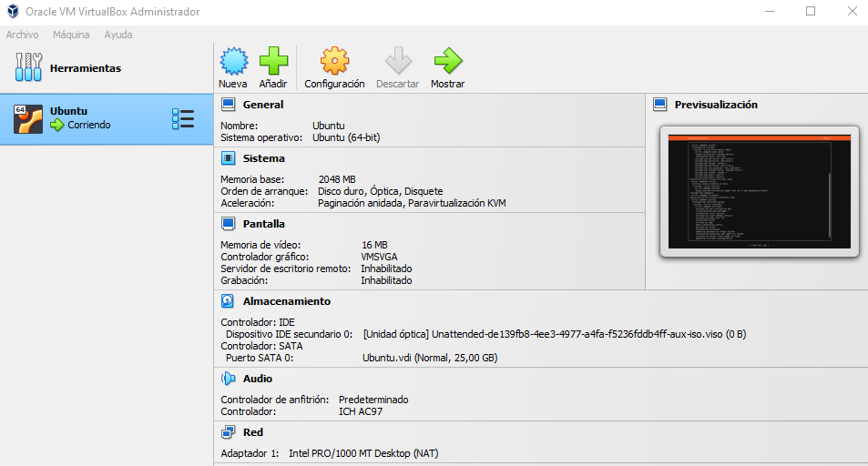Viewport: 868px width, 466px height.
Task: Click the 'Corriendo' status text
Action: tap(89, 125)
